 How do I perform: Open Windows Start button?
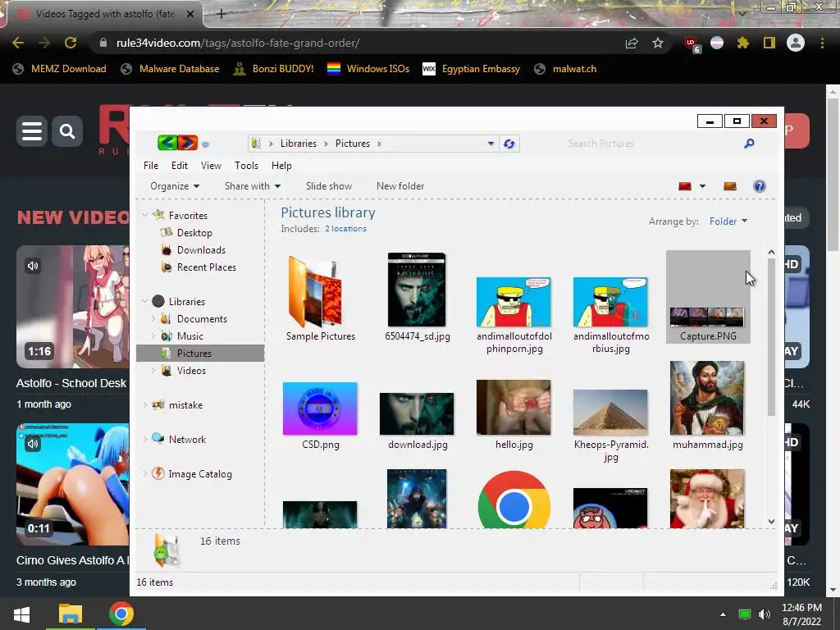pos(22,614)
